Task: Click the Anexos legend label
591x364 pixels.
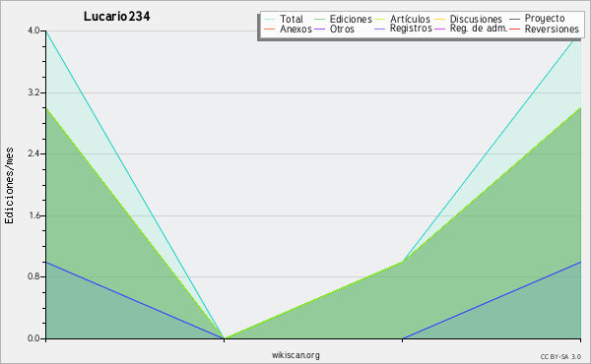Action: tap(295, 29)
